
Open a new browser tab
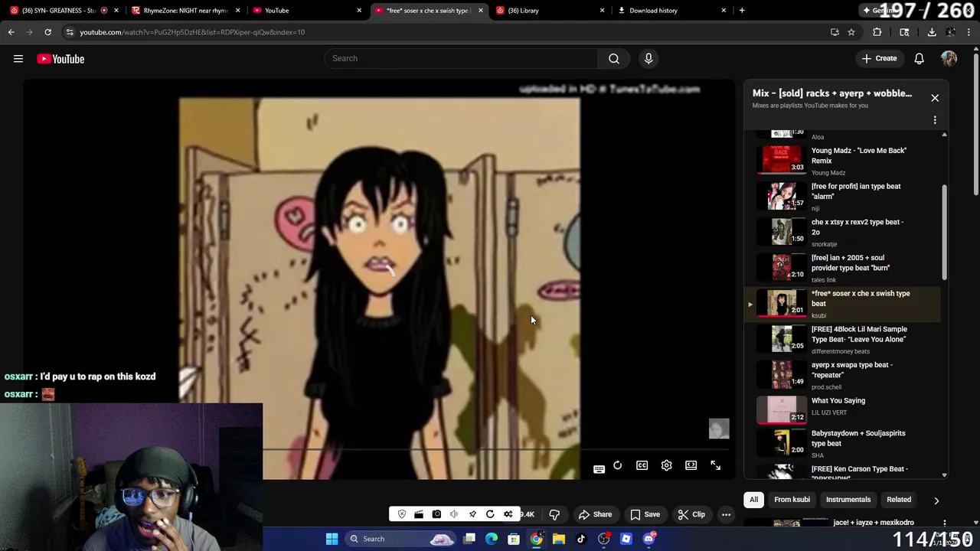pos(742,11)
